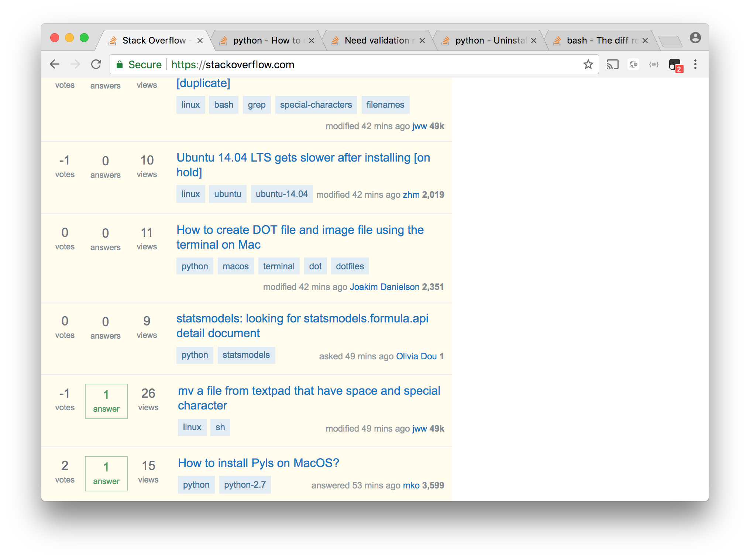Click '1 answer' box on the Pyls question
This screenshot has height=560, width=750.
coord(106,474)
